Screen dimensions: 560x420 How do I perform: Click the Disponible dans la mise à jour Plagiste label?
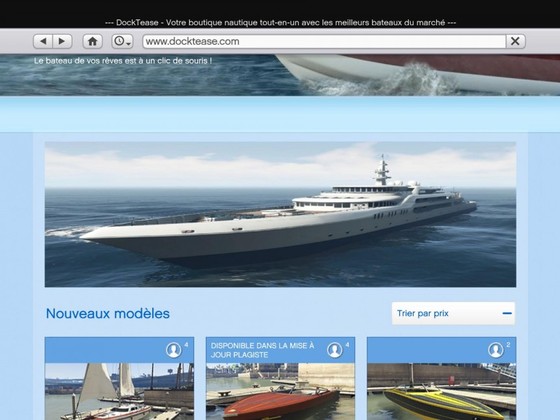(262, 350)
